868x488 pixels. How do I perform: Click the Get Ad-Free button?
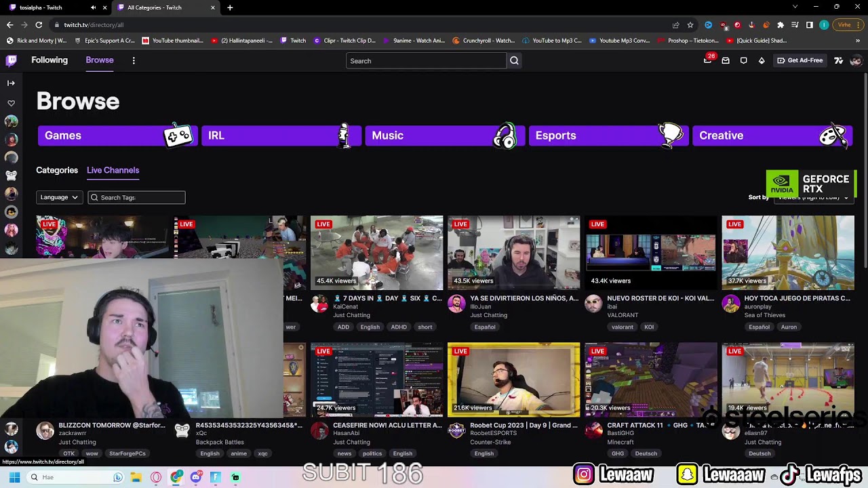point(800,60)
